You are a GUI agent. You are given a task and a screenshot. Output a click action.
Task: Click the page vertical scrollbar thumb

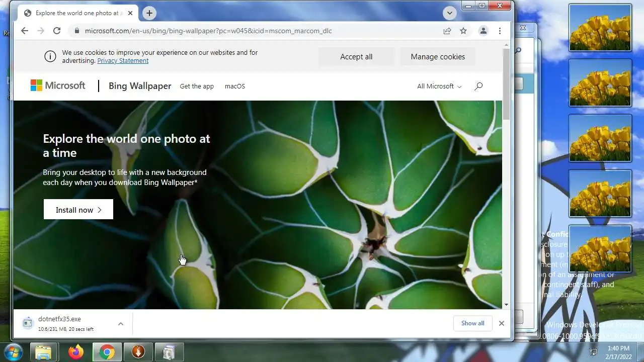click(x=506, y=84)
